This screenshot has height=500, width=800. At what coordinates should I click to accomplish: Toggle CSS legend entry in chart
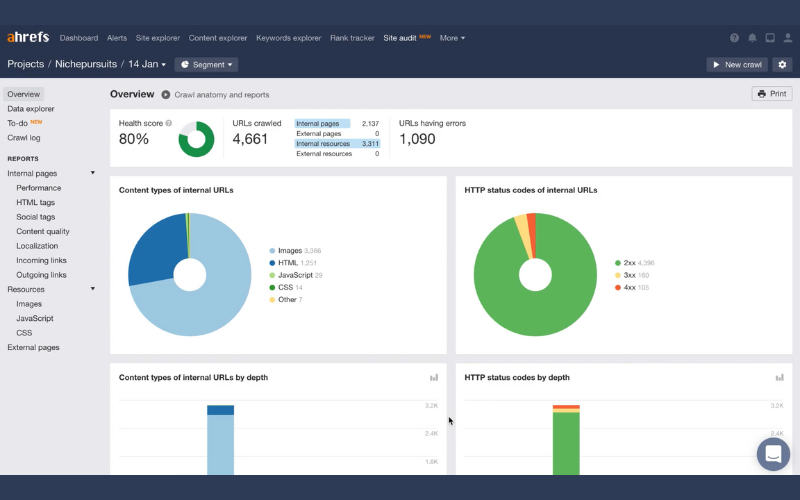286,287
